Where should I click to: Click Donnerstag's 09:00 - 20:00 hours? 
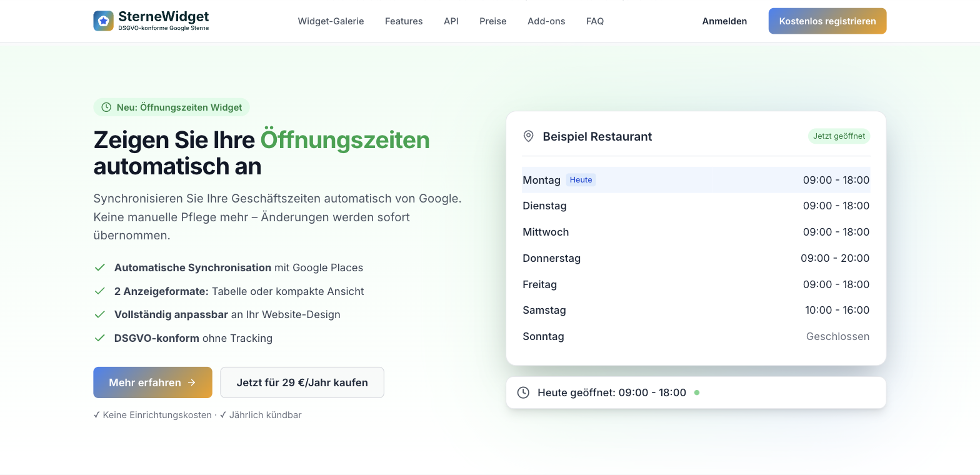(x=835, y=258)
